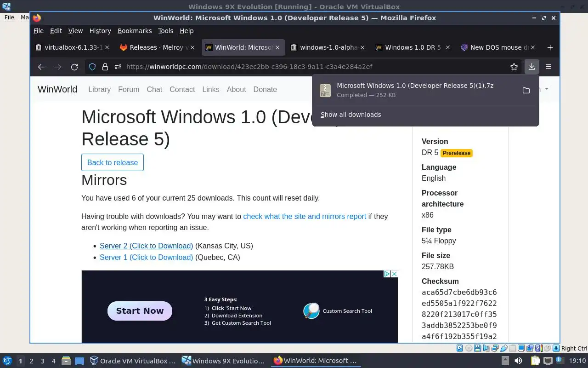The width and height of the screenshot is (588, 368).
Task: Open a new Firefox tab
Action: click(550, 47)
